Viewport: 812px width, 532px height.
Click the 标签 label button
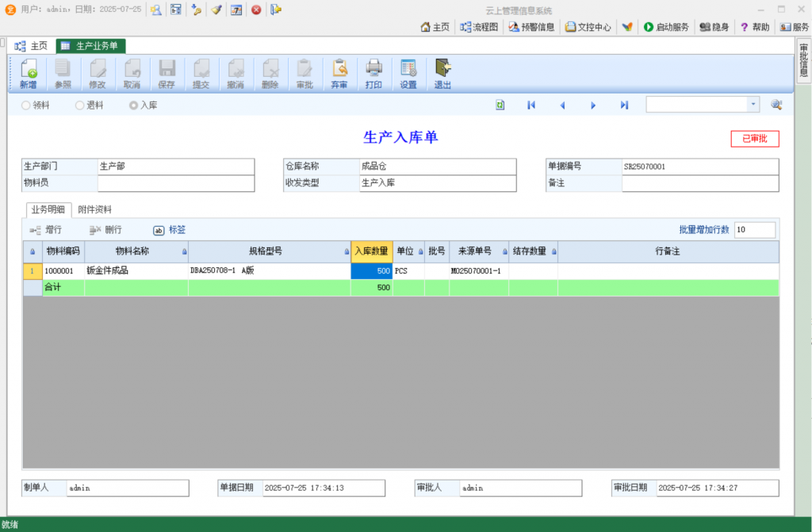click(x=170, y=229)
